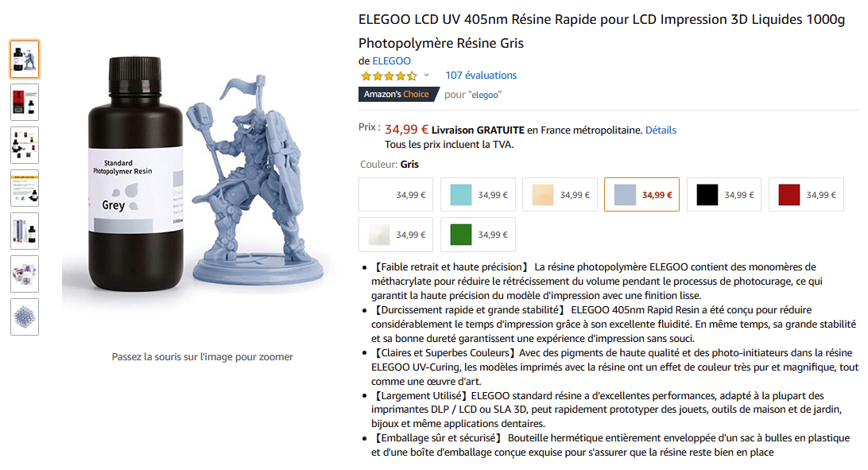Pick the green color swatch
The height and width of the screenshot is (470, 868).
click(x=478, y=235)
